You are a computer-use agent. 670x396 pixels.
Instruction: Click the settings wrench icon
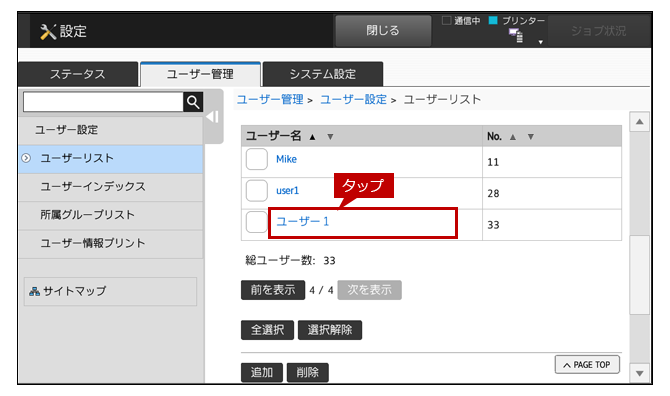pyautogui.click(x=48, y=32)
